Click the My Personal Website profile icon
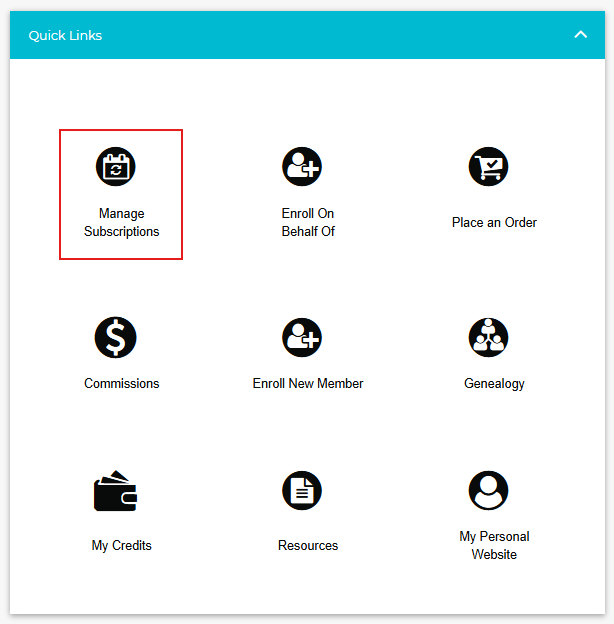 (x=488, y=490)
